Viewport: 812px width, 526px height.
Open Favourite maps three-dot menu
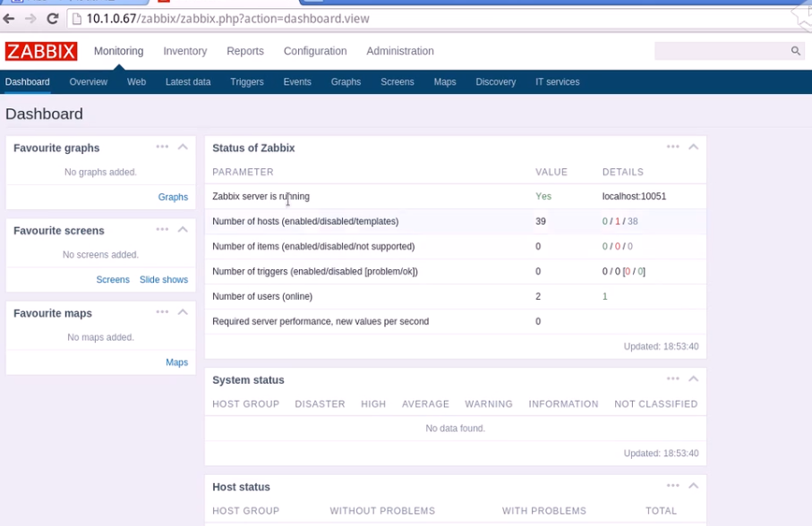(162, 312)
